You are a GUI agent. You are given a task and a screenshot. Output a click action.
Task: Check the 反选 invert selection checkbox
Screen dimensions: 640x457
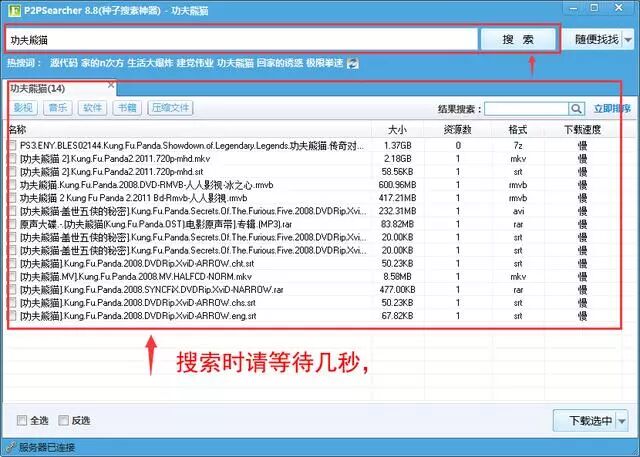(x=63, y=420)
